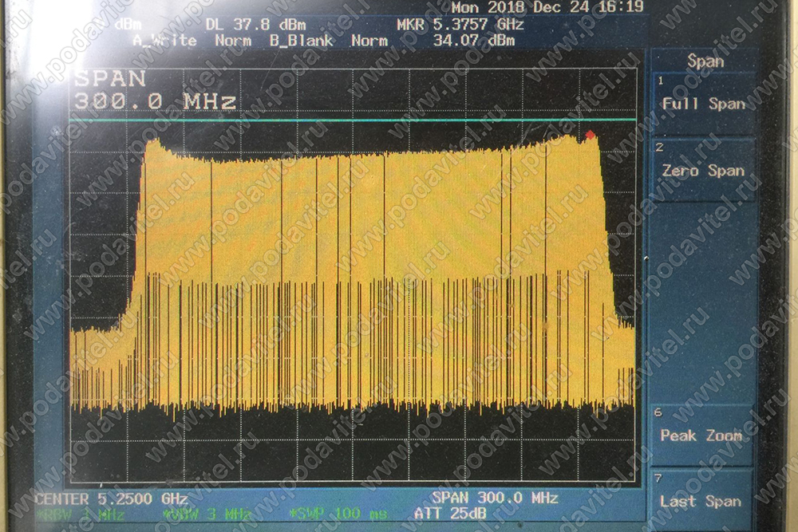
Task: Click the bottom SPAN 300.0 MHz readout
Action: 495,499
